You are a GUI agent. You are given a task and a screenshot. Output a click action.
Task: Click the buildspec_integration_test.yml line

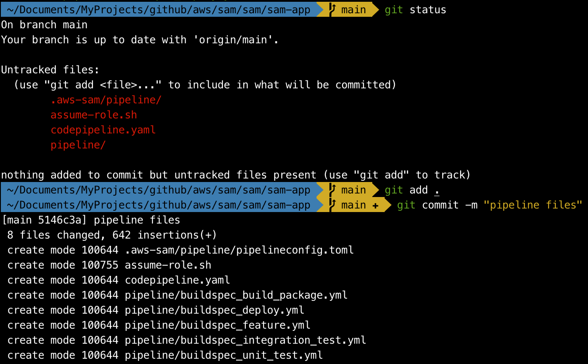click(x=187, y=340)
